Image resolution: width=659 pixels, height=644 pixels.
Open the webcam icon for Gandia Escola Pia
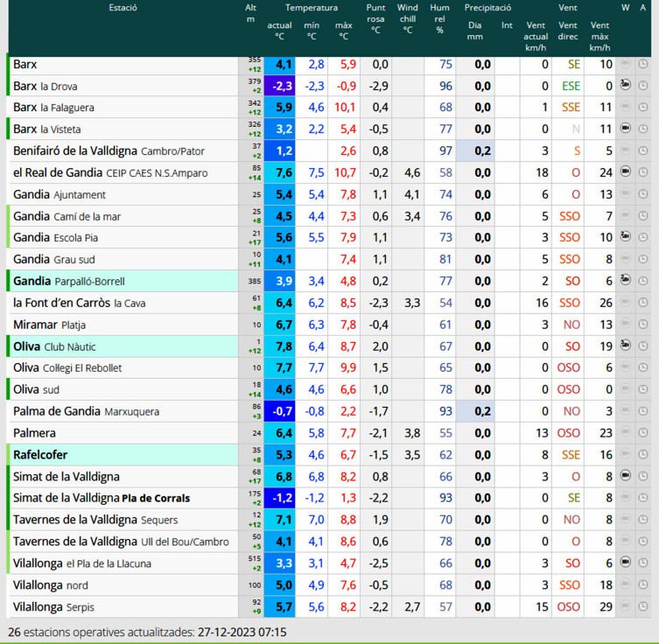point(626,237)
